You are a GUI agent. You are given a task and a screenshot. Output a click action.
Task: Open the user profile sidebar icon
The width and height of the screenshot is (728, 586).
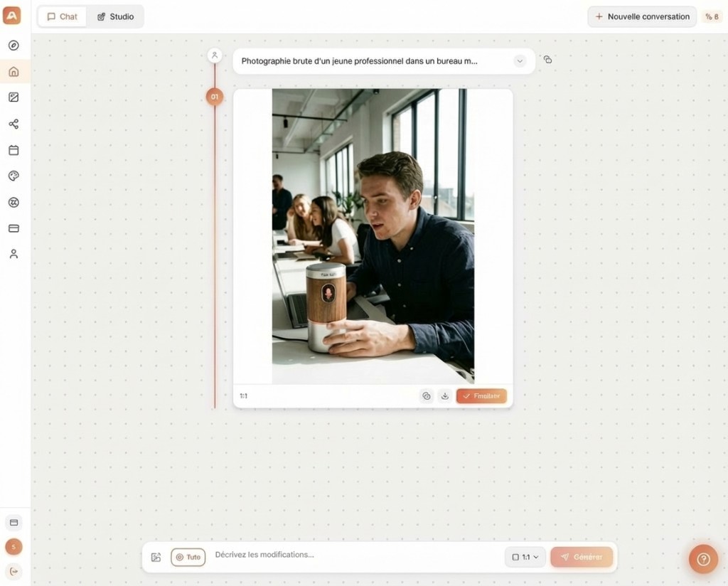click(14, 254)
